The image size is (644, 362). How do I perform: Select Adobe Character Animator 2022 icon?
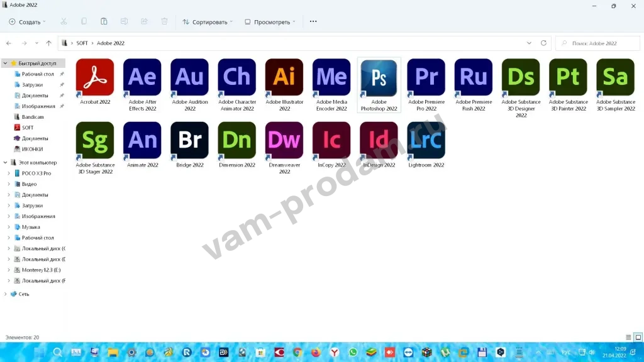click(x=237, y=77)
